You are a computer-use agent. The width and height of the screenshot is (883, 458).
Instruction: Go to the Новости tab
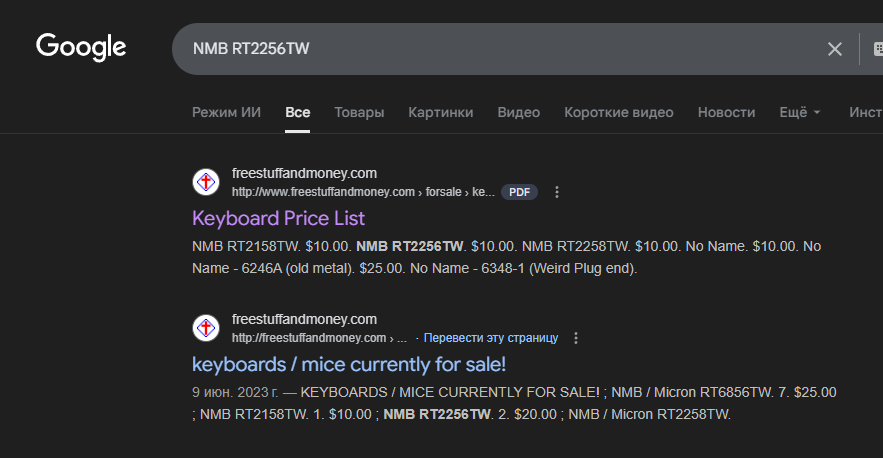click(x=726, y=112)
